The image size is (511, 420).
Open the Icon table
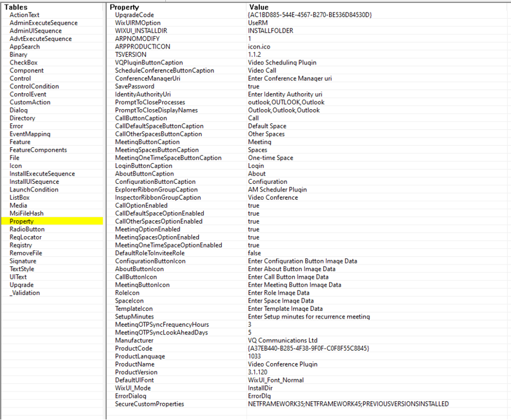coord(16,166)
